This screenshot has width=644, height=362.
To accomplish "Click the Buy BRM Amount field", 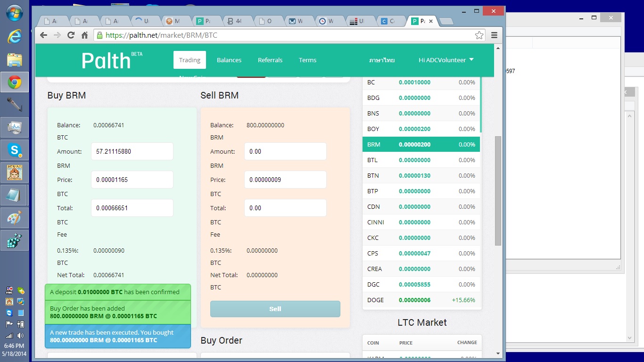I will pos(132,151).
